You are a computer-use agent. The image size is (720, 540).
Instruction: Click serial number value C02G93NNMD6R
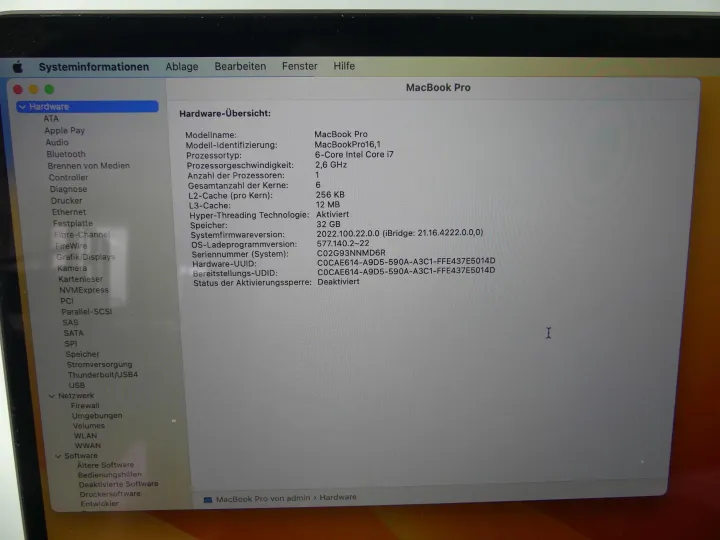click(351, 253)
